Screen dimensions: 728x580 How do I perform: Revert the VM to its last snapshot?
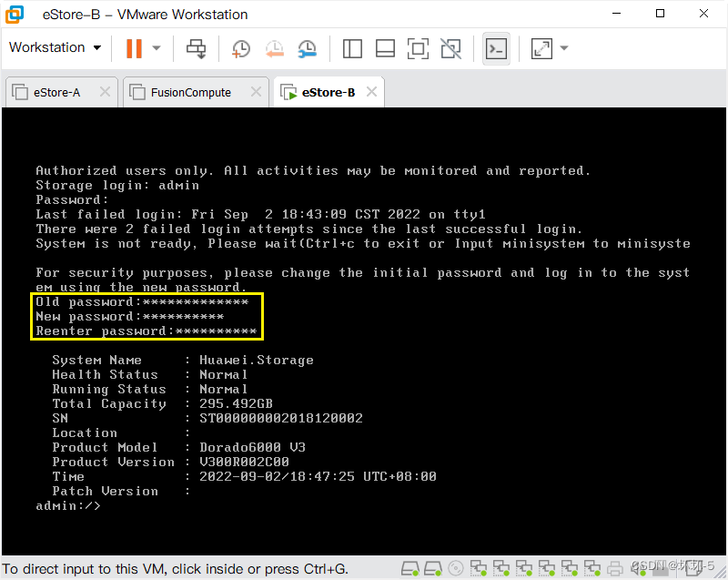point(275,48)
